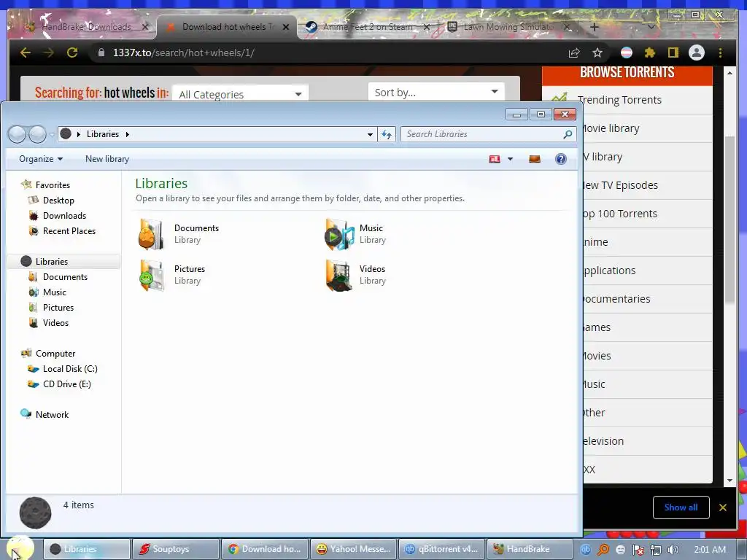Reload the 1337x page in Chrome
Viewport: 747px width, 560px height.
tap(72, 52)
